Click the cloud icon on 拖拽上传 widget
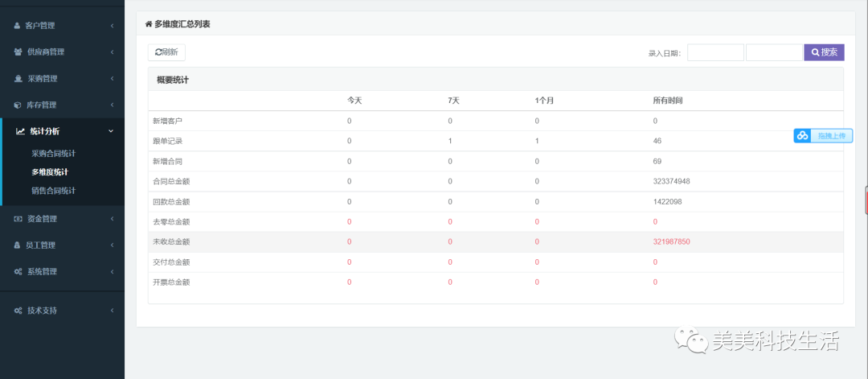Screen dimensions: 868x379 click(x=803, y=136)
